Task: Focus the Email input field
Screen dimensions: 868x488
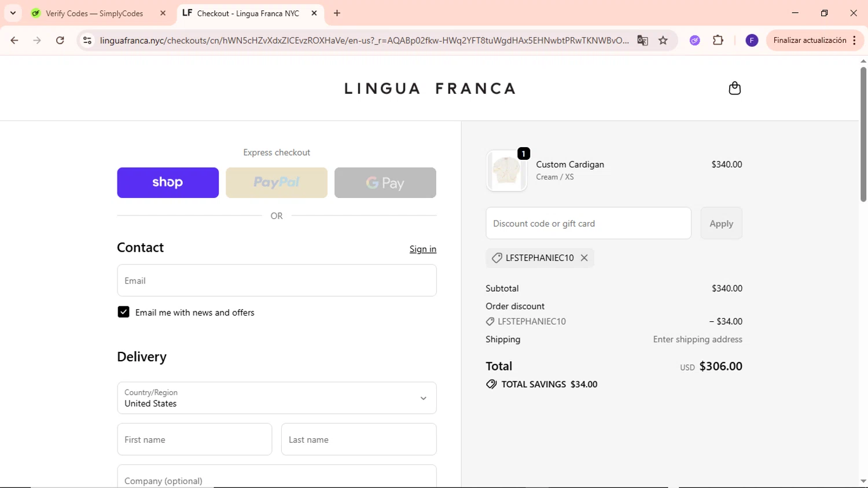Action: [277, 280]
